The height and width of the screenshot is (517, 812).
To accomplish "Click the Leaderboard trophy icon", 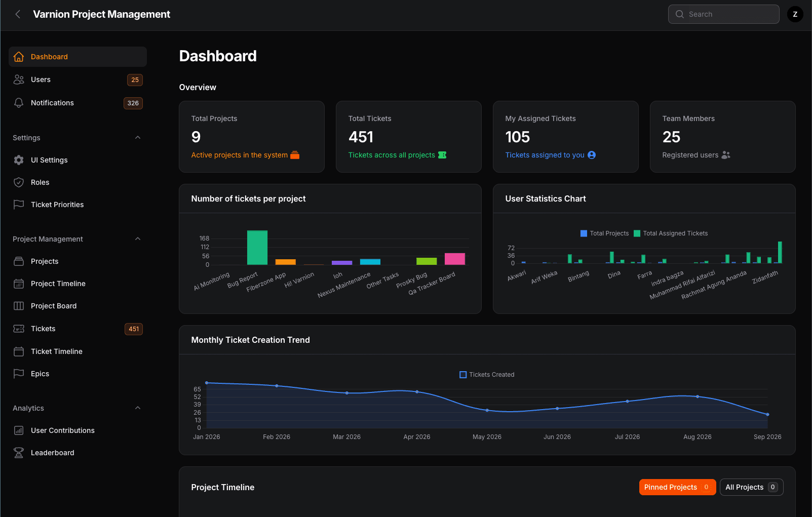I will pyautogui.click(x=19, y=453).
